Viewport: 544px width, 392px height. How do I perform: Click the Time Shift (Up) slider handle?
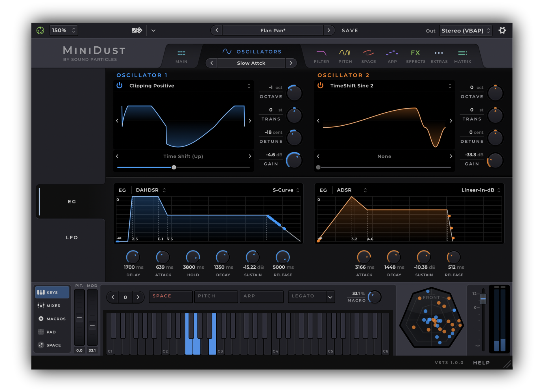174,167
